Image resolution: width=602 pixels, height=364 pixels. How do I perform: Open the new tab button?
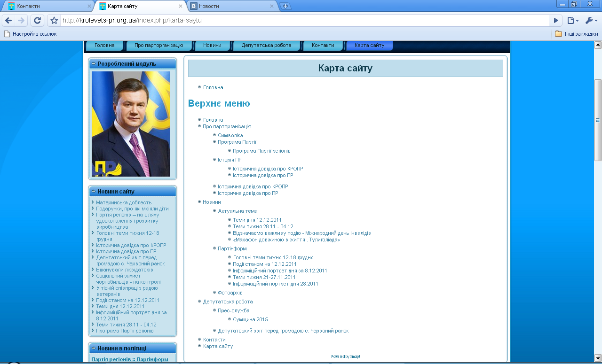(285, 6)
